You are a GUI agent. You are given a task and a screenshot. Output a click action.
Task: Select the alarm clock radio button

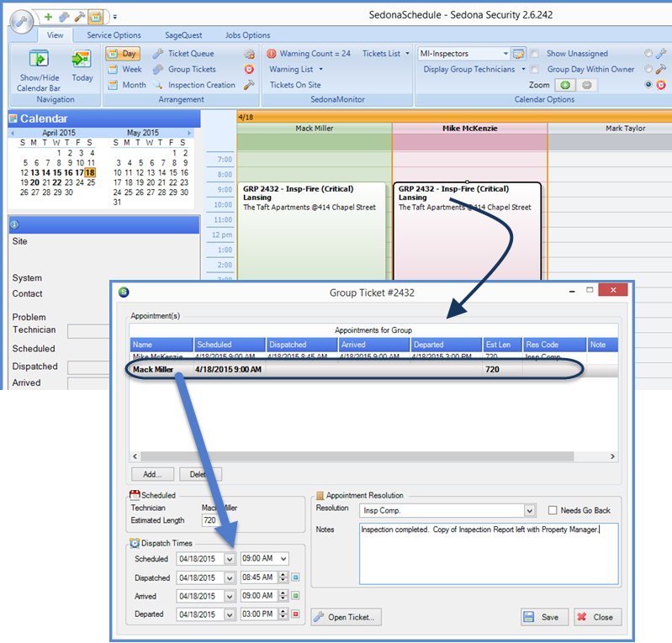pos(648,84)
